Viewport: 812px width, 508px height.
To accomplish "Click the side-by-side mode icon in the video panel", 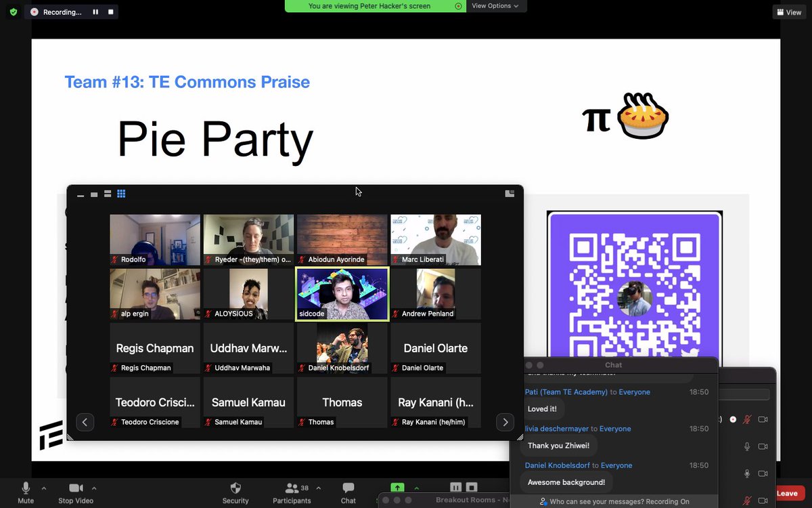I will 510,194.
